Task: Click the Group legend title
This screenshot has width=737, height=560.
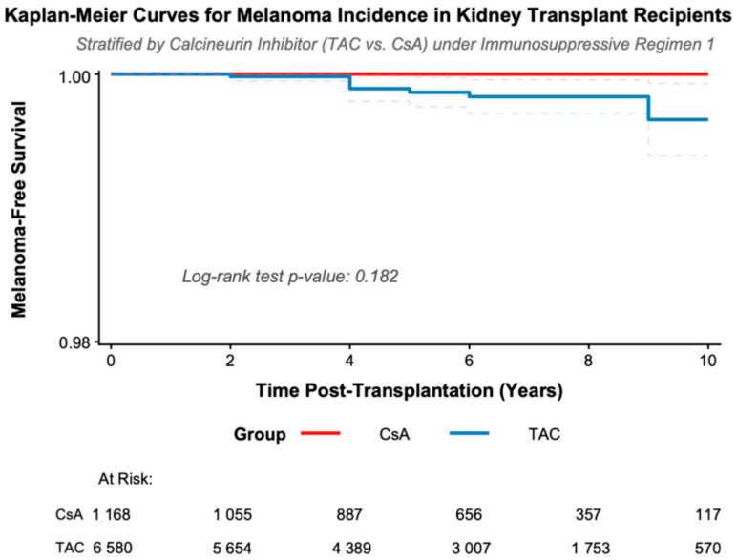Action: click(x=260, y=435)
